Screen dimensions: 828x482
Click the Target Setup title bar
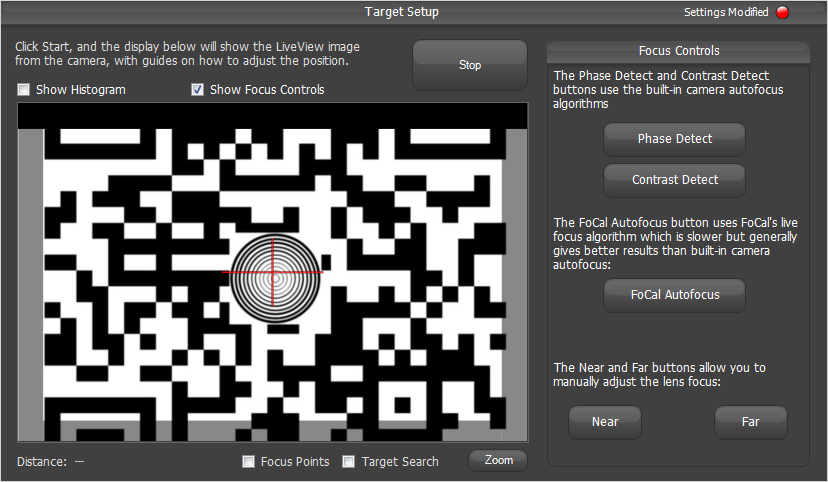click(401, 12)
